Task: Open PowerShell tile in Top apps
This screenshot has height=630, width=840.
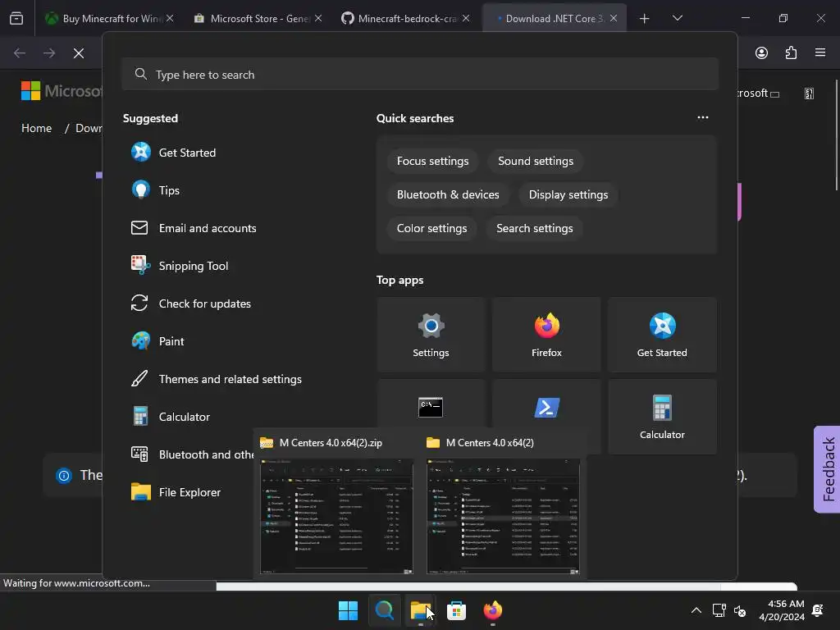Action: click(x=546, y=407)
